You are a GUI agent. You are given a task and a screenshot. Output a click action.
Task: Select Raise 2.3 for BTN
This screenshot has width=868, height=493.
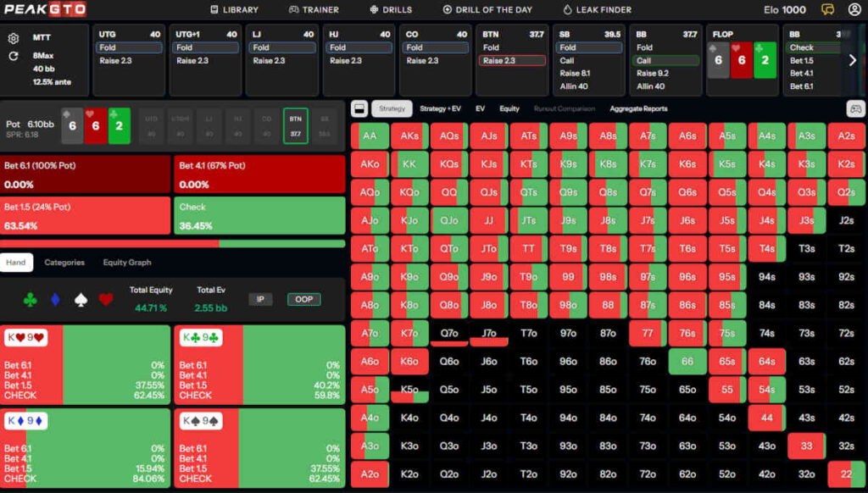pyautogui.click(x=512, y=61)
